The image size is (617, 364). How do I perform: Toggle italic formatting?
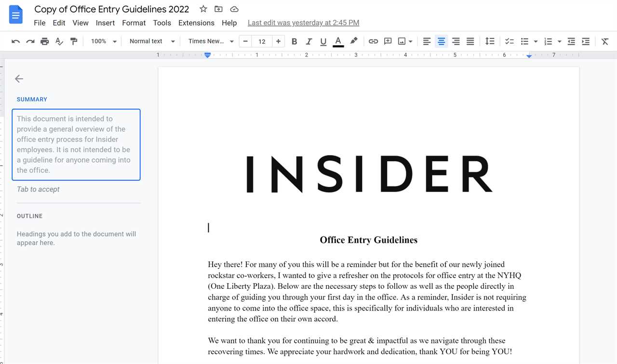tap(309, 41)
